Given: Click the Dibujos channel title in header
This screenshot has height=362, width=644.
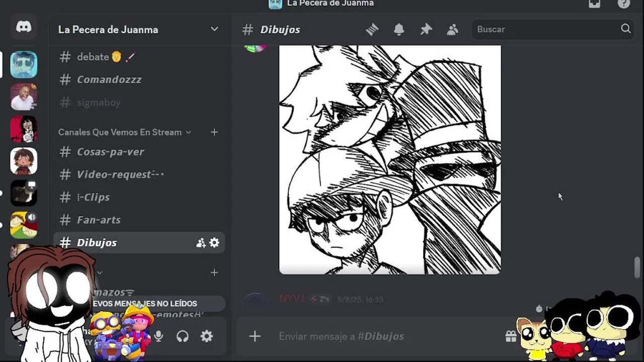Looking at the screenshot, I should pyautogui.click(x=280, y=30).
